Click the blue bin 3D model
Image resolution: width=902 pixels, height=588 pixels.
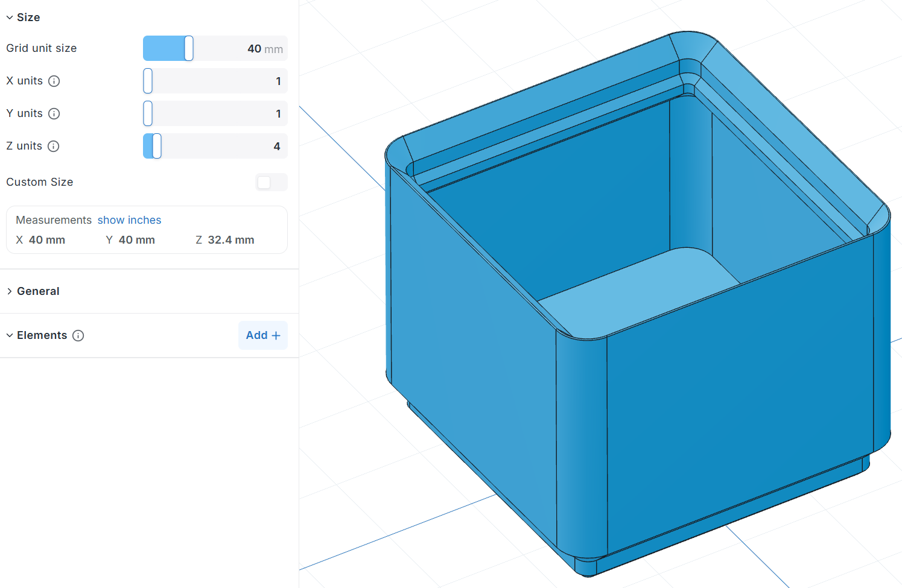(x=637, y=303)
